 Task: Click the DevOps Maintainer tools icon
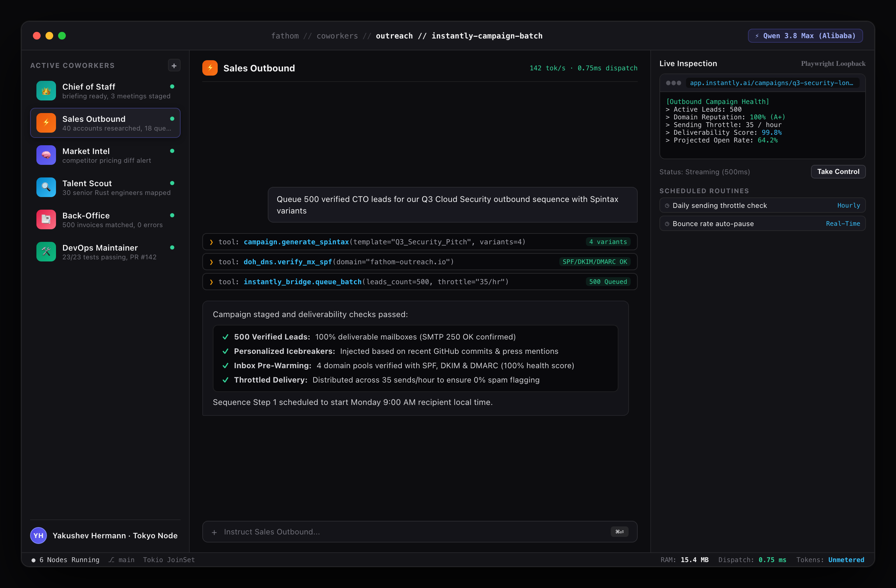click(46, 251)
